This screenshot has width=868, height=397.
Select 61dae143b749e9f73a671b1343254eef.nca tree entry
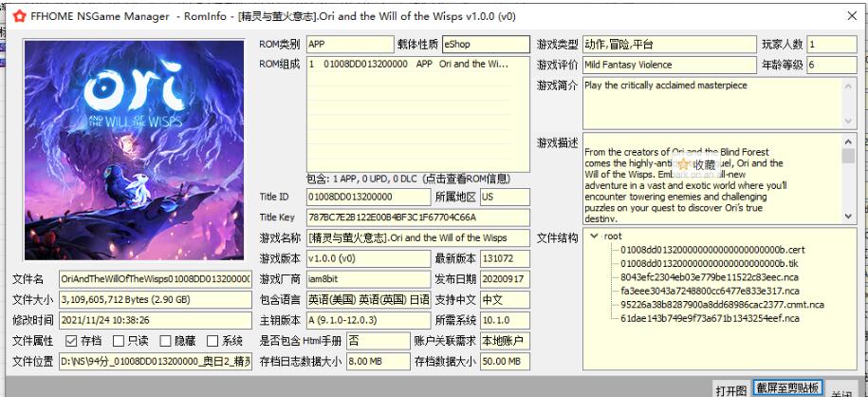(x=710, y=318)
